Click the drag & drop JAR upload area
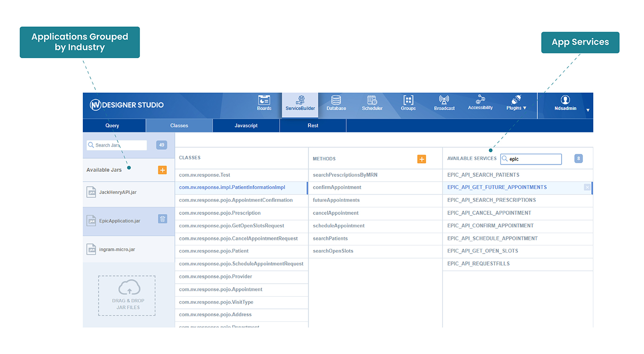The height and width of the screenshot is (354, 644). point(127,296)
